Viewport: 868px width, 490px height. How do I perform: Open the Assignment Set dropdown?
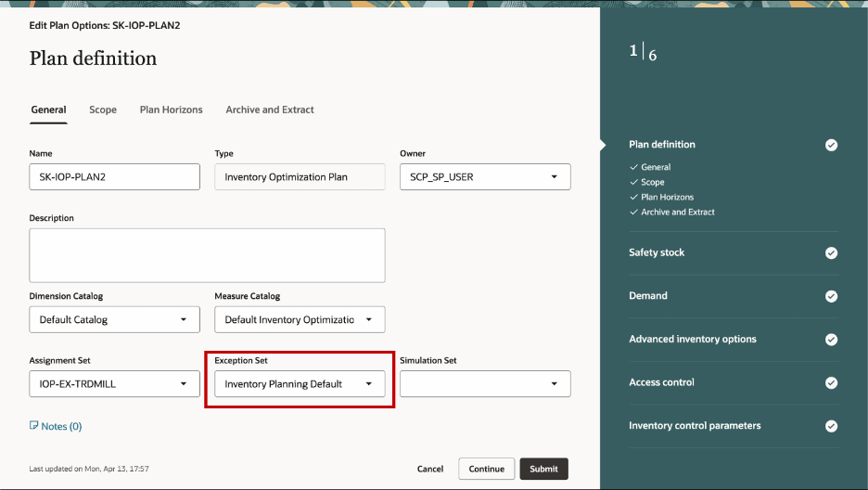click(115, 383)
